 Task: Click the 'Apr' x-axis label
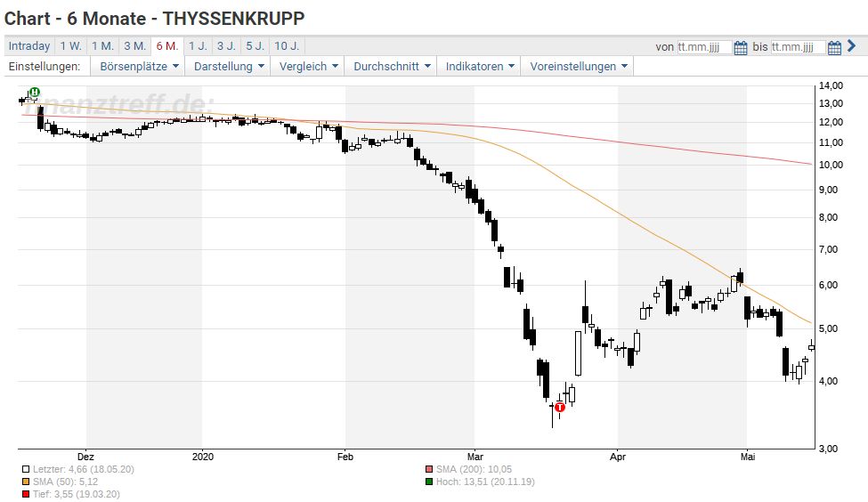(x=618, y=457)
